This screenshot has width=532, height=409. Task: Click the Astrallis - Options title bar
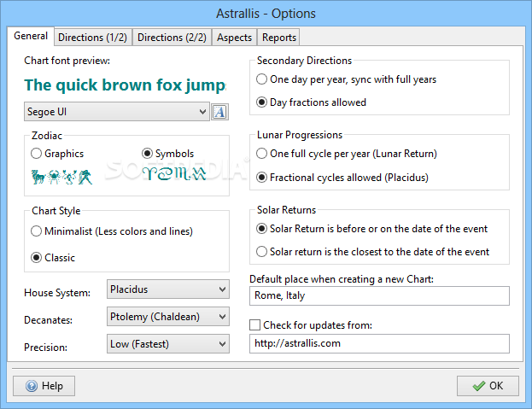(266, 14)
